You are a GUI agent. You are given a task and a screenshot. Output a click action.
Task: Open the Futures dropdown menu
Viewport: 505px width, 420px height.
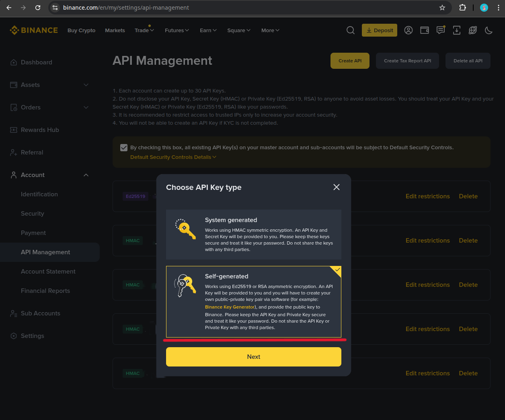(177, 31)
